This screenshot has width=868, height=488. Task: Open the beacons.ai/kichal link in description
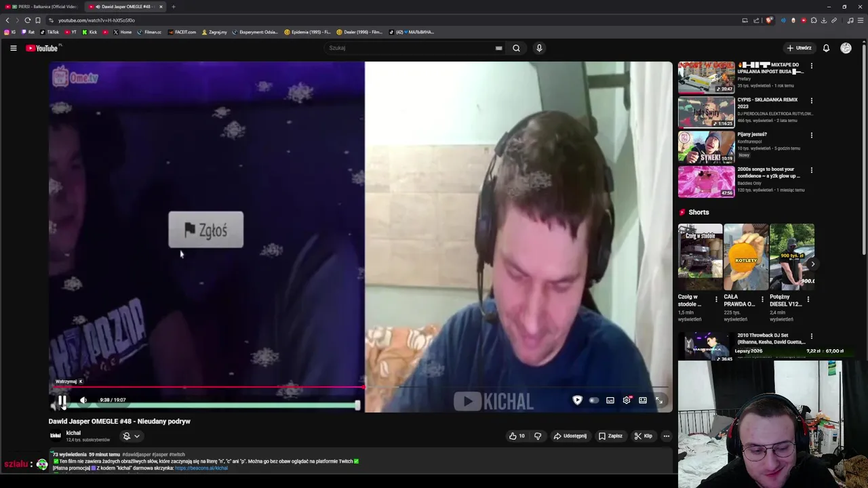pyautogui.click(x=201, y=468)
